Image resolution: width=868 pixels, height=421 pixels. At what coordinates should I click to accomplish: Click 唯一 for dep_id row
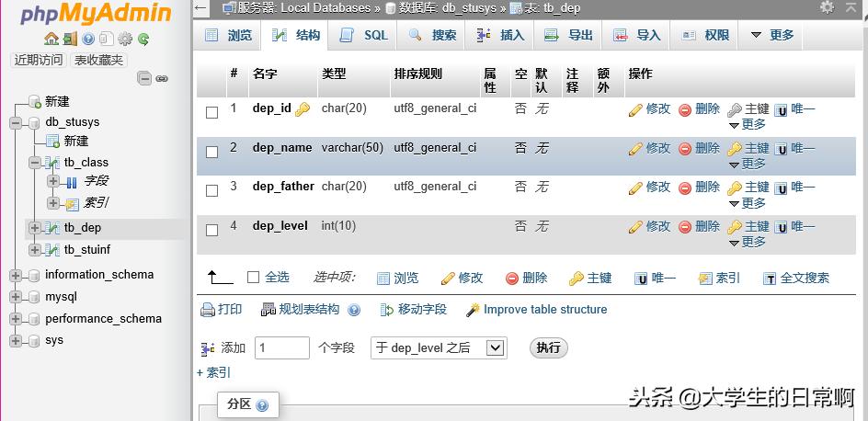(795, 109)
